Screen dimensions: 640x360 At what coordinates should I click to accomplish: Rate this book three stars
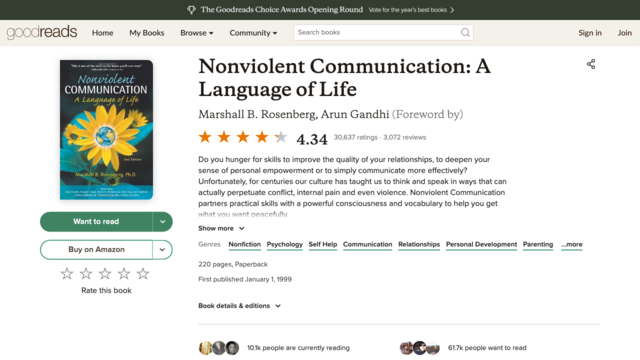(105, 273)
